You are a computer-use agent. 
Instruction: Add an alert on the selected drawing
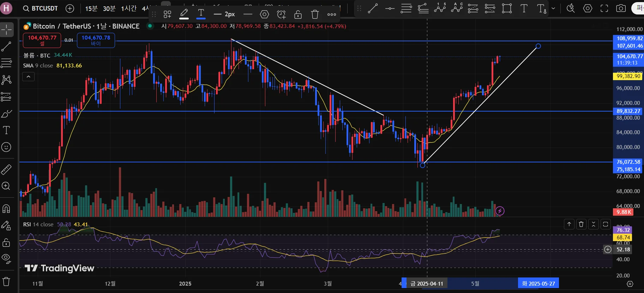[x=281, y=14]
